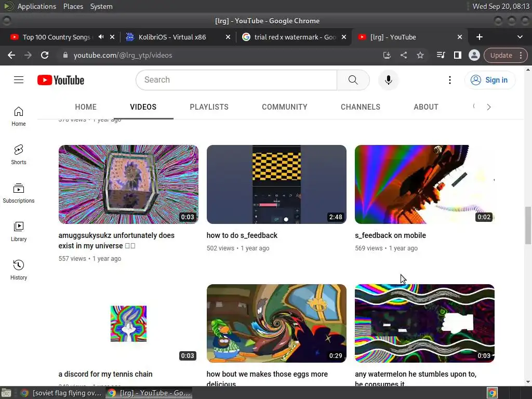
Task: Mute the Top 100 Country Songs tab
Action: pyautogui.click(x=101, y=37)
